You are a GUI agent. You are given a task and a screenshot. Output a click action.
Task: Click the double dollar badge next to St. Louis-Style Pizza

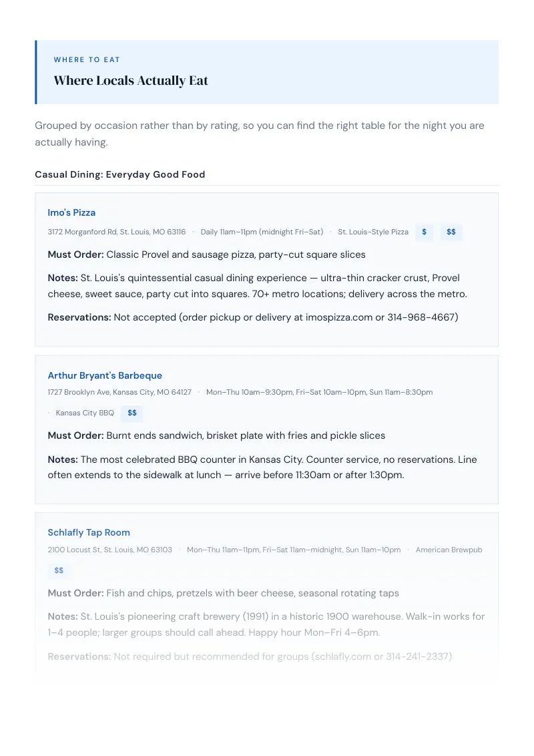point(451,232)
